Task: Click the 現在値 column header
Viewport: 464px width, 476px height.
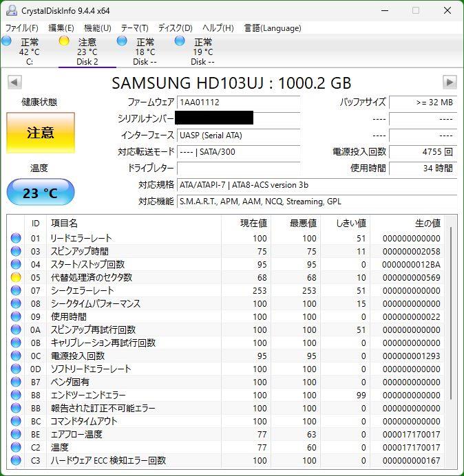Action: pyautogui.click(x=246, y=224)
